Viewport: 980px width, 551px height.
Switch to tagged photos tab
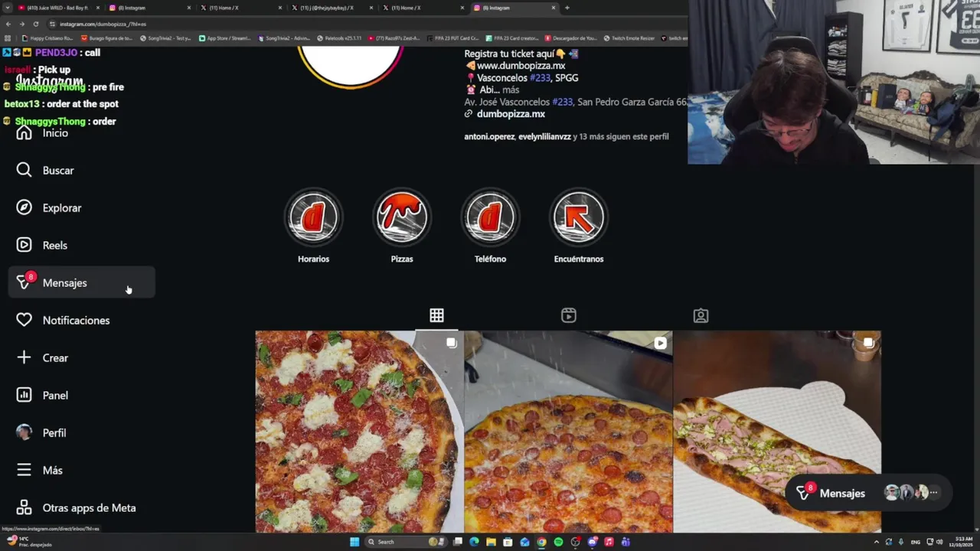[701, 315]
